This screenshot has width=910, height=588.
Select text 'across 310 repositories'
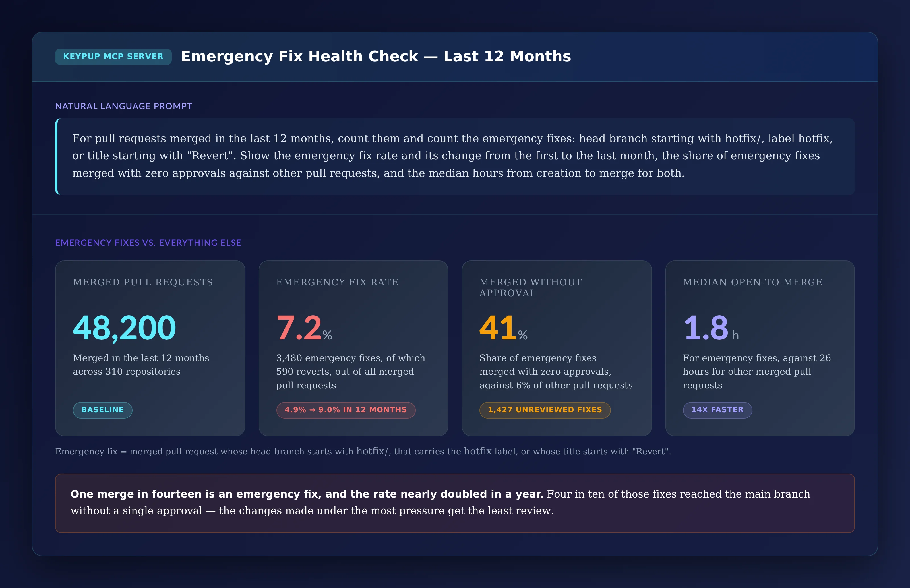click(x=126, y=372)
